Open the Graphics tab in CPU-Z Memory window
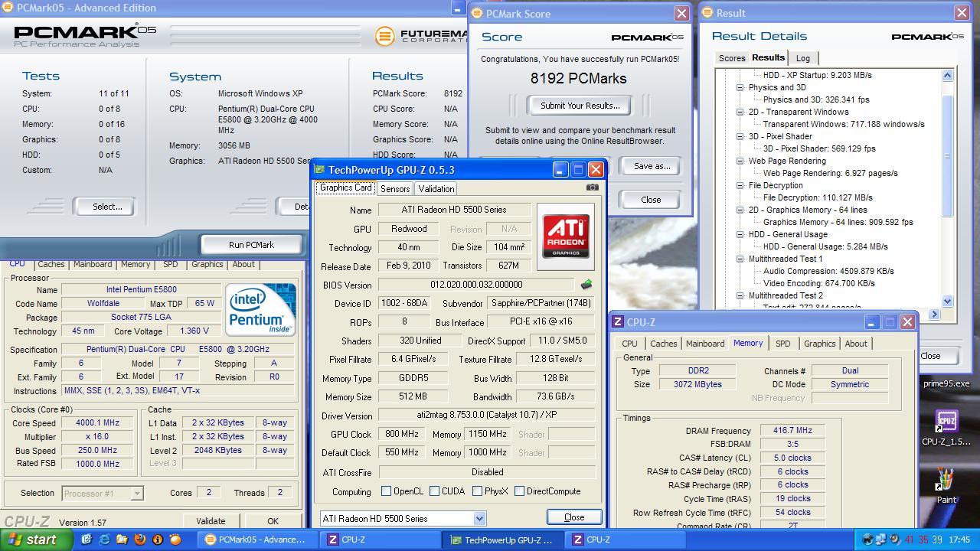This screenshot has width=980, height=551. pyautogui.click(x=819, y=344)
